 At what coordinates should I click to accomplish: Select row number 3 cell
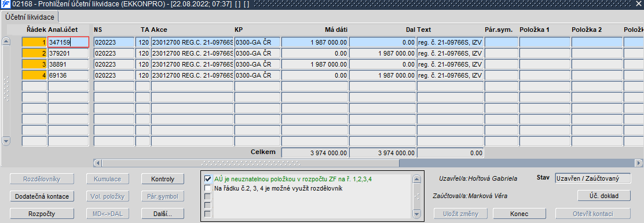pyautogui.click(x=35, y=64)
